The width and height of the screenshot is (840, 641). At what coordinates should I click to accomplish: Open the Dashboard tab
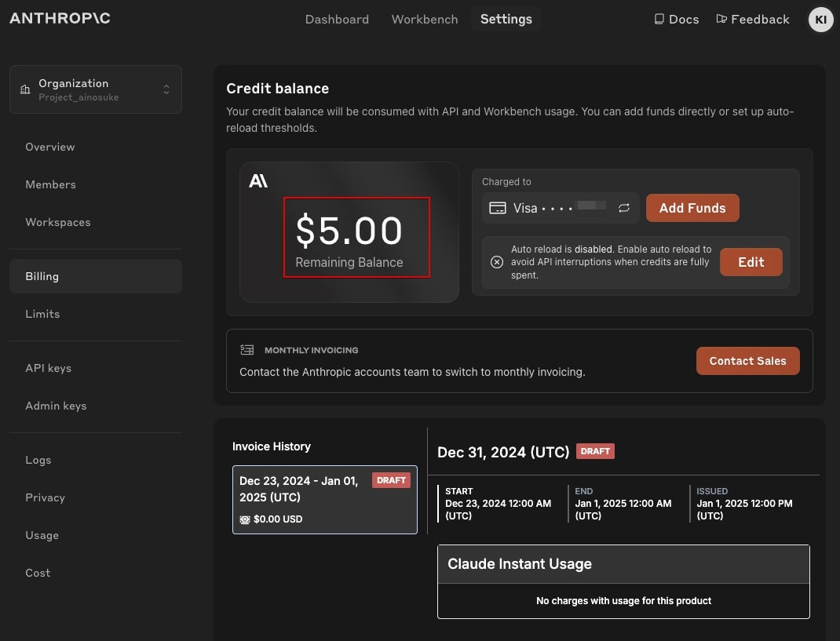(337, 20)
